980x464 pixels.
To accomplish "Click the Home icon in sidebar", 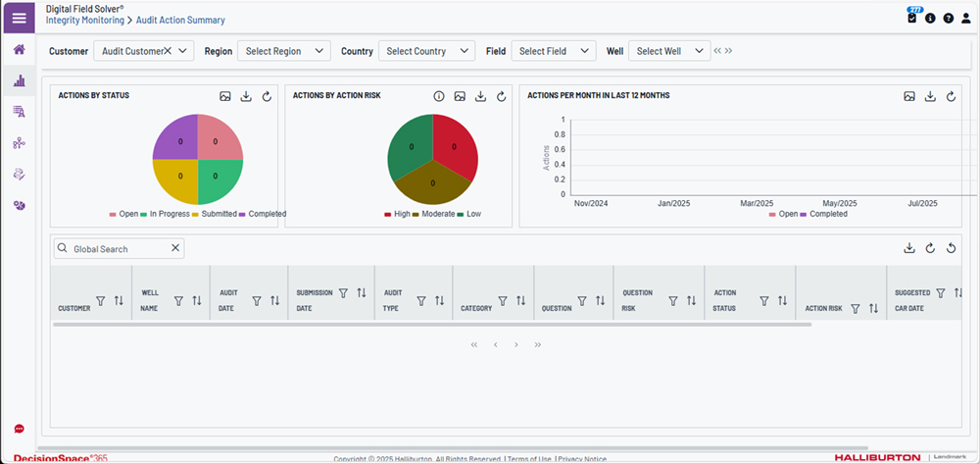I will pos(19,49).
